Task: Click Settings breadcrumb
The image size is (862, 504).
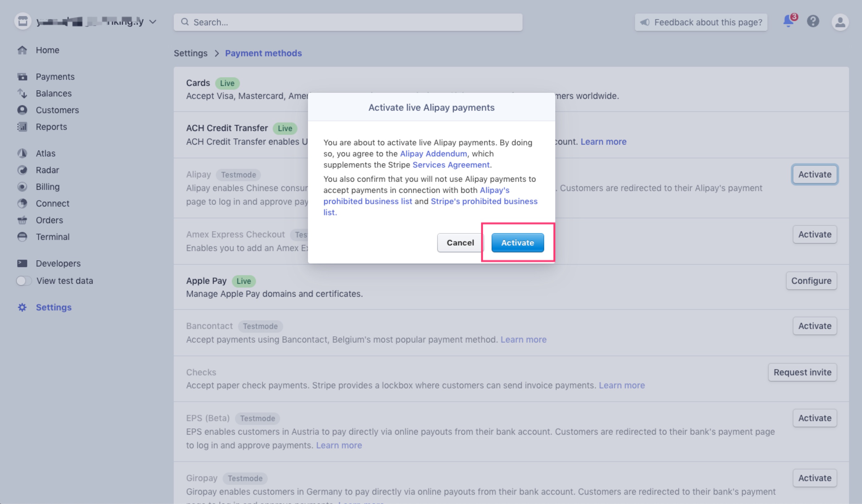Action: pos(190,53)
